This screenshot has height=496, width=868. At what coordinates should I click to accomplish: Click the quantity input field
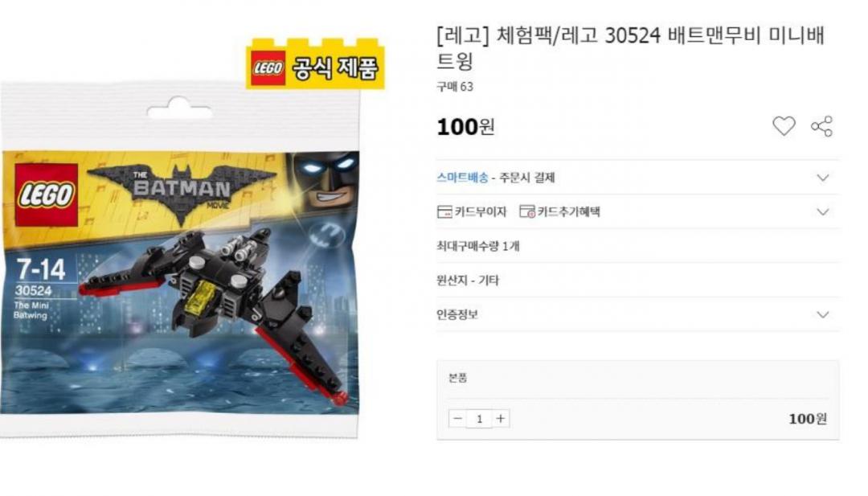[x=479, y=419]
